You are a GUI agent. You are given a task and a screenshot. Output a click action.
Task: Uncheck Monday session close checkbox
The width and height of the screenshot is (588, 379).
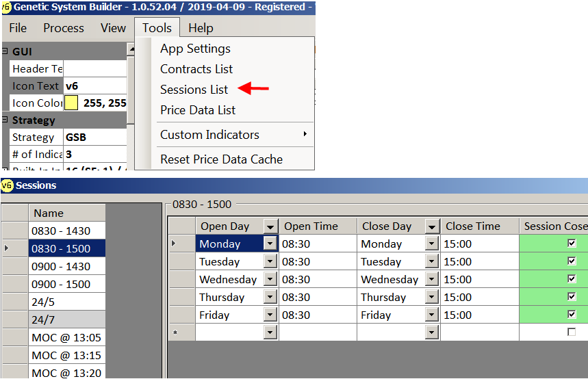click(x=572, y=244)
